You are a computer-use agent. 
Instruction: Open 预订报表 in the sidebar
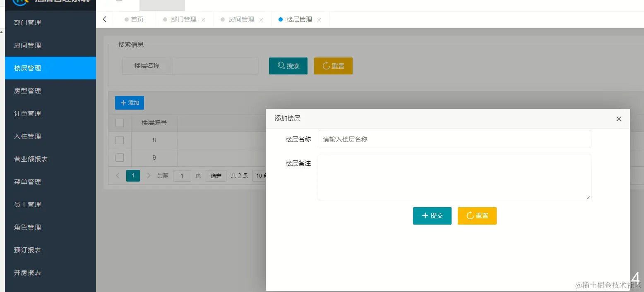[x=50, y=250]
